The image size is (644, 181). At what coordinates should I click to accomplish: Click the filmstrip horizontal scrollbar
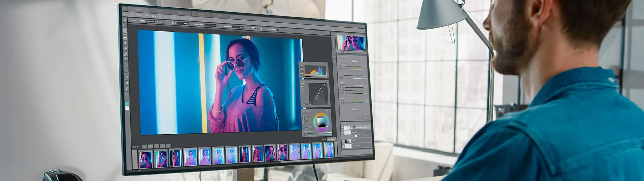click(297, 161)
